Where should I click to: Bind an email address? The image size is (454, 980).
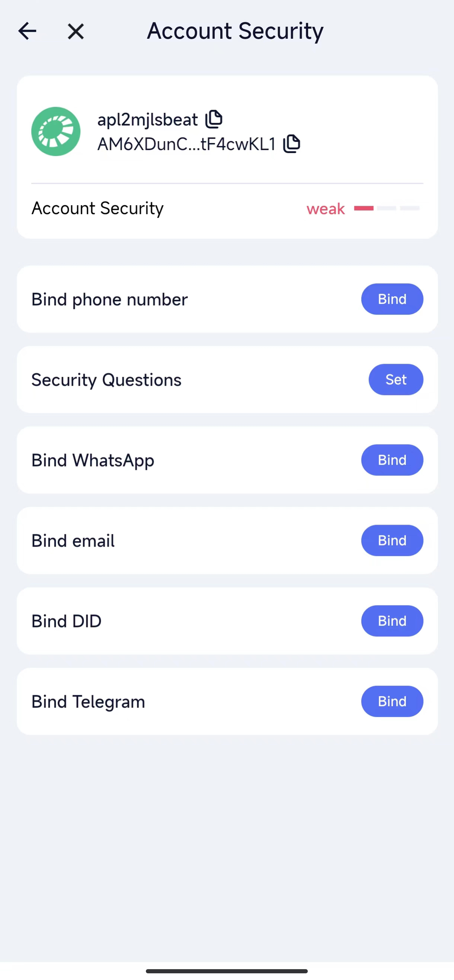coord(391,540)
